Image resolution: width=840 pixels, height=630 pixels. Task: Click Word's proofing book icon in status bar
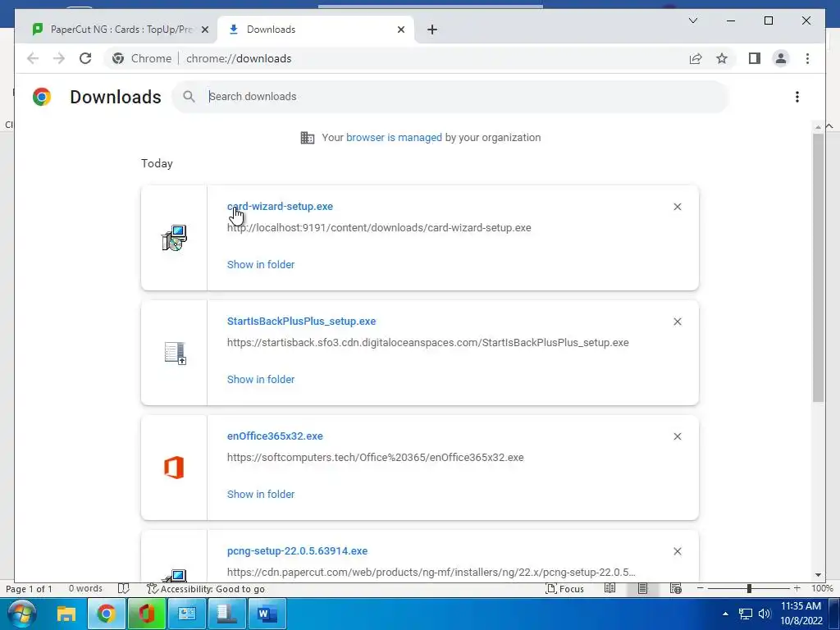(x=124, y=589)
